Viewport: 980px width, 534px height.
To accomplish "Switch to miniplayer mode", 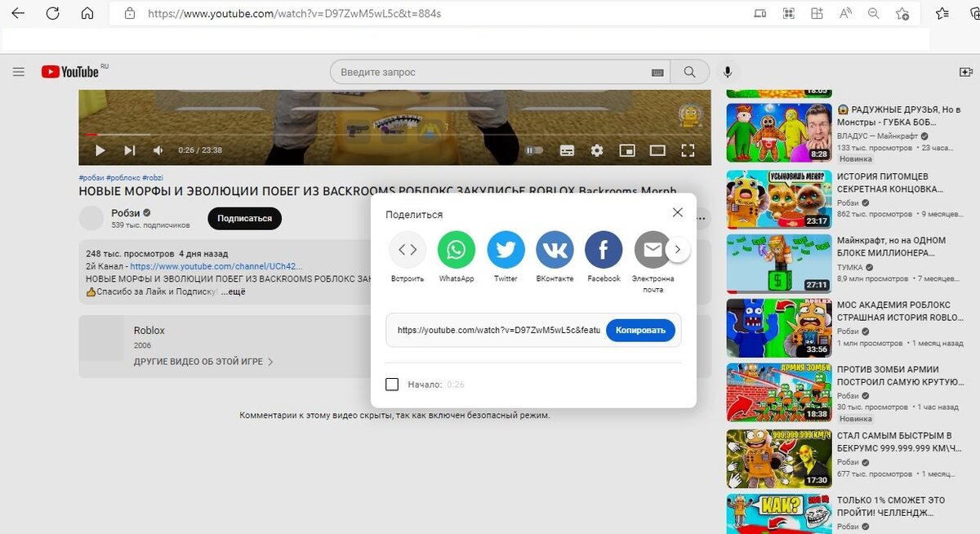I will 627,150.
